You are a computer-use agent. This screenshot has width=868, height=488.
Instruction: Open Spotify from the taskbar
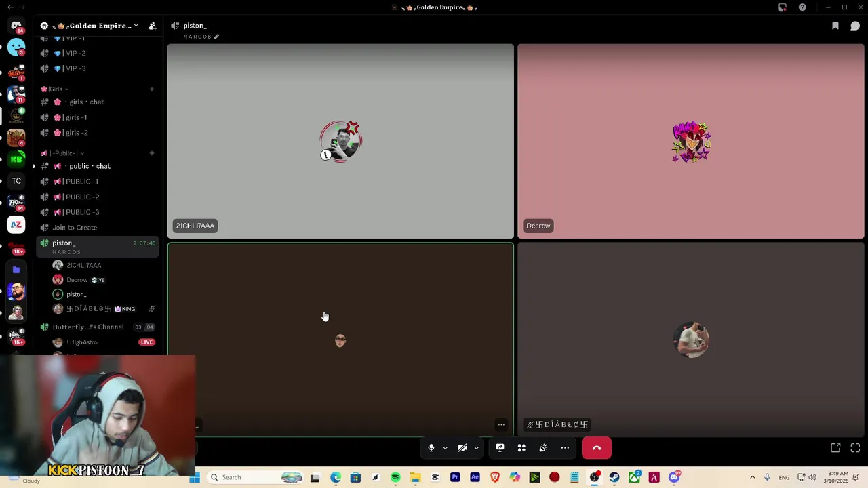(395, 477)
